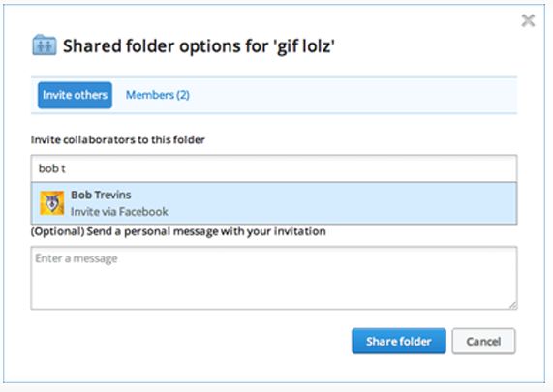Click into the 'Enter a message' text area
This screenshot has height=392, width=553.
pos(274,278)
